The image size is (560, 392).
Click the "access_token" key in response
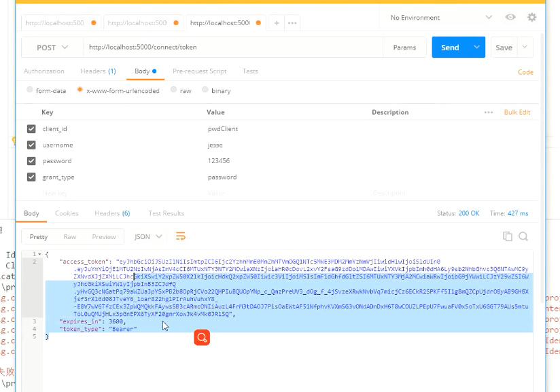84,262
